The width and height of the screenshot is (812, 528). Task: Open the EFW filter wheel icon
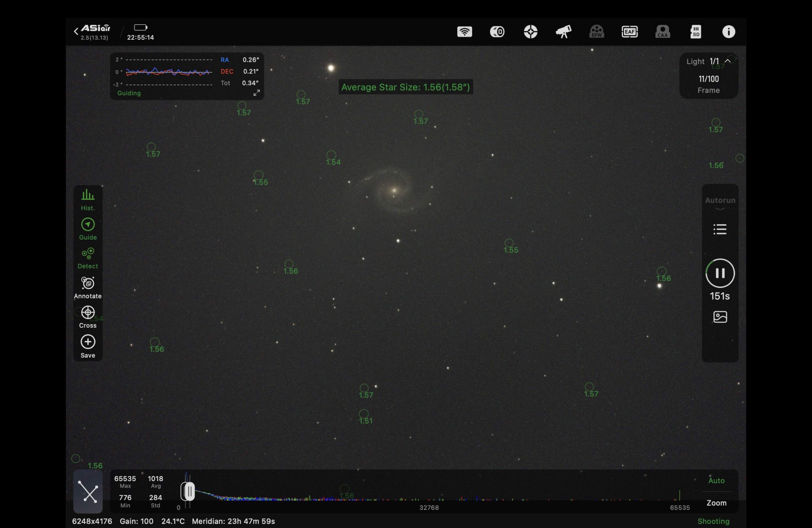[596, 32]
